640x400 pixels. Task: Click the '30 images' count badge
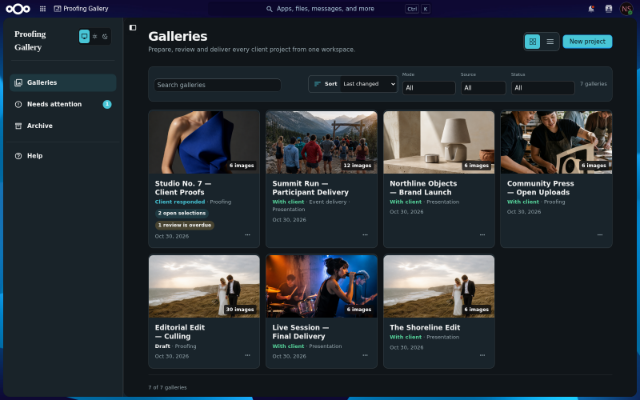point(240,309)
